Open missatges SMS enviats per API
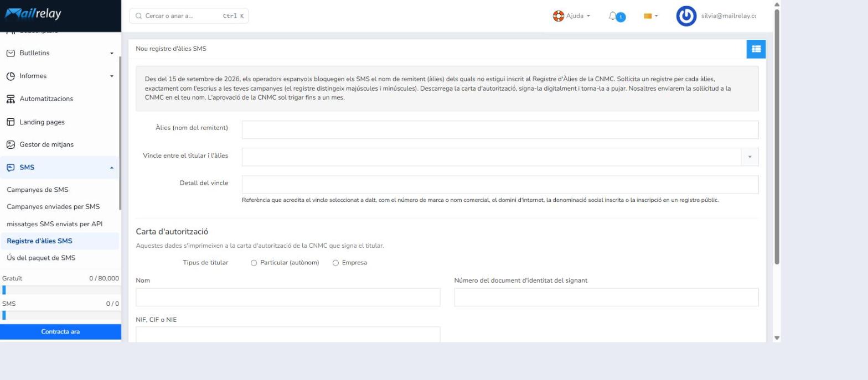The width and height of the screenshot is (868, 380). (54, 224)
